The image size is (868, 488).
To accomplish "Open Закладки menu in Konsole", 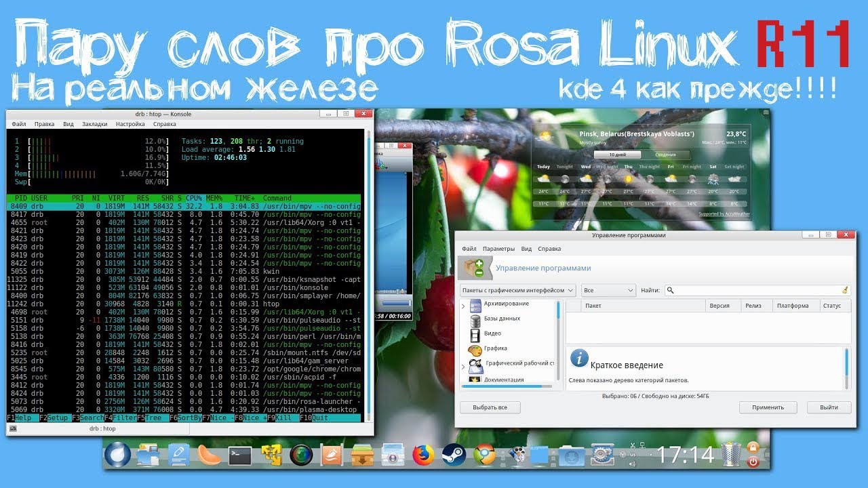I will click(95, 124).
